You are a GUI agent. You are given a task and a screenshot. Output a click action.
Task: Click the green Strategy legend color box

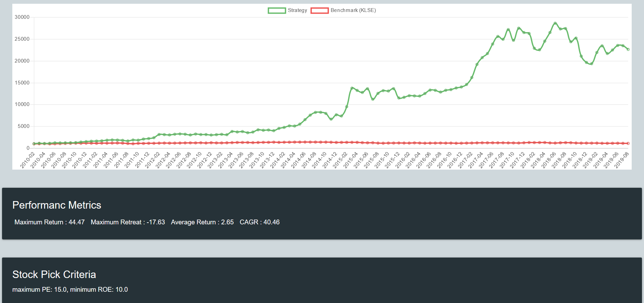[x=277, y=11]
